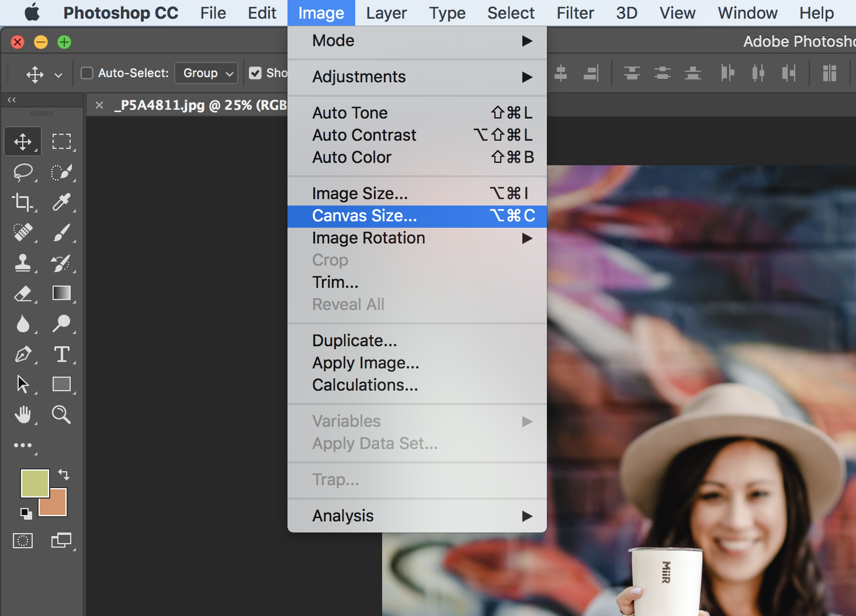Viewport: 856px width, 616px height.
Task: Select the Brush tool
Action: coord(61,232)
